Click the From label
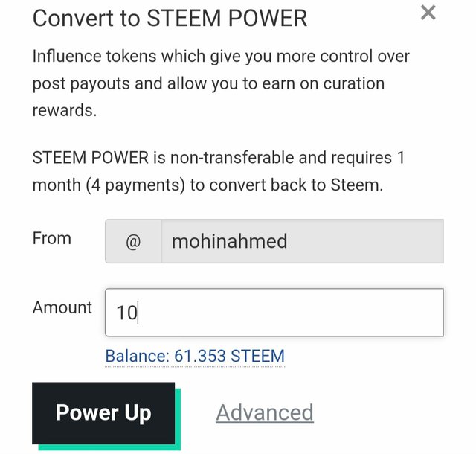This screenshot has width=476, height=454. click(x=52, y=239)
